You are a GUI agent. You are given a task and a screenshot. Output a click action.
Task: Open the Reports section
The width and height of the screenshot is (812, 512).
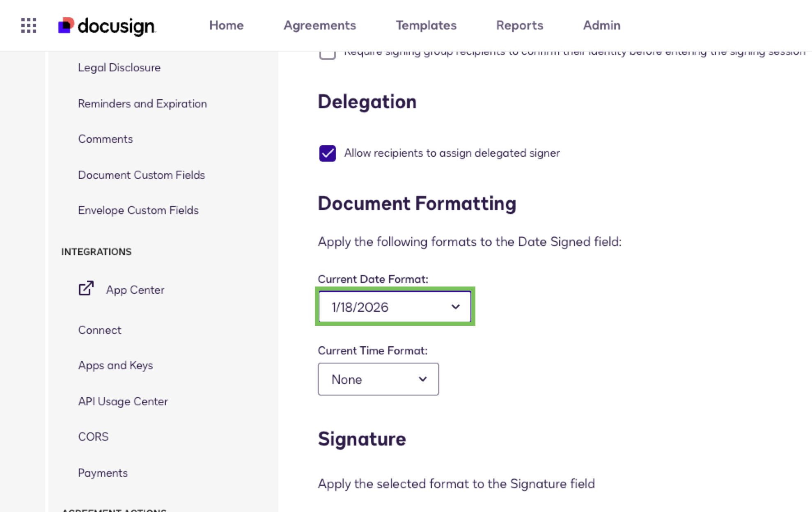pyautogui.click(x=519, y=25)
